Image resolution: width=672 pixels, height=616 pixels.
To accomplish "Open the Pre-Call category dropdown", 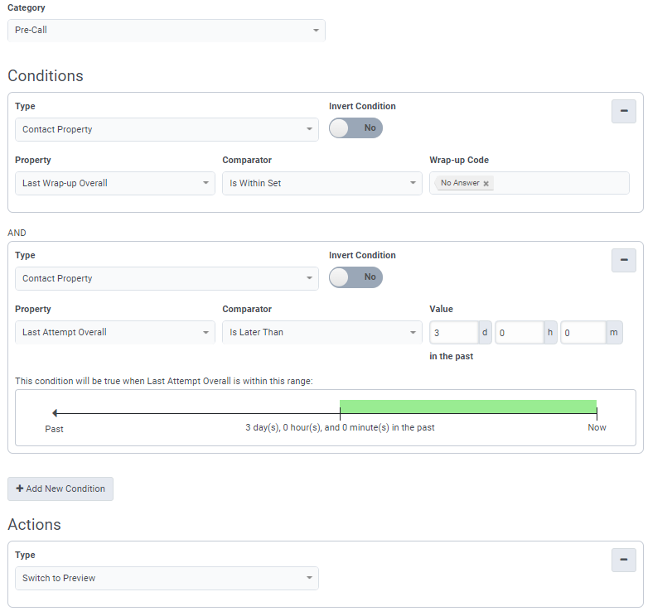I will click(x=167, y=31).
